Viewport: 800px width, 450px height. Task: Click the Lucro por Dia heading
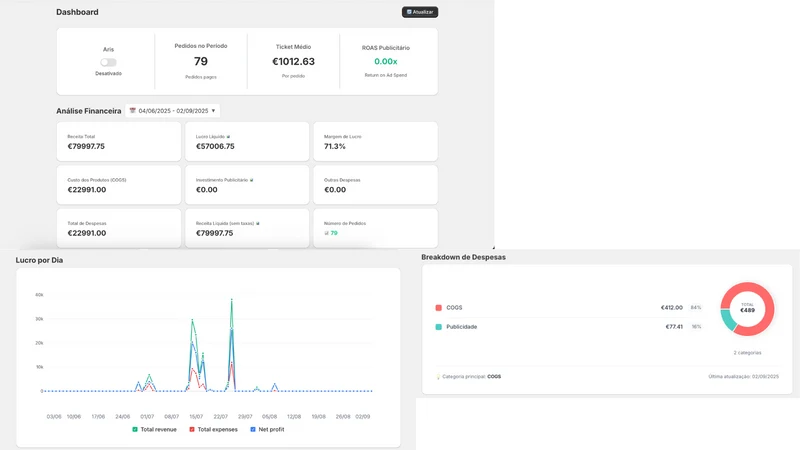[39, 260]
